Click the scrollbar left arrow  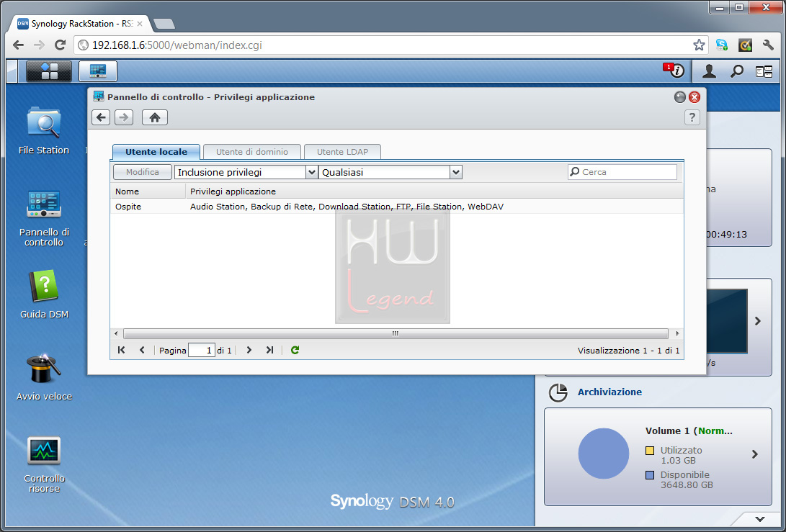(x=116, y=333)
